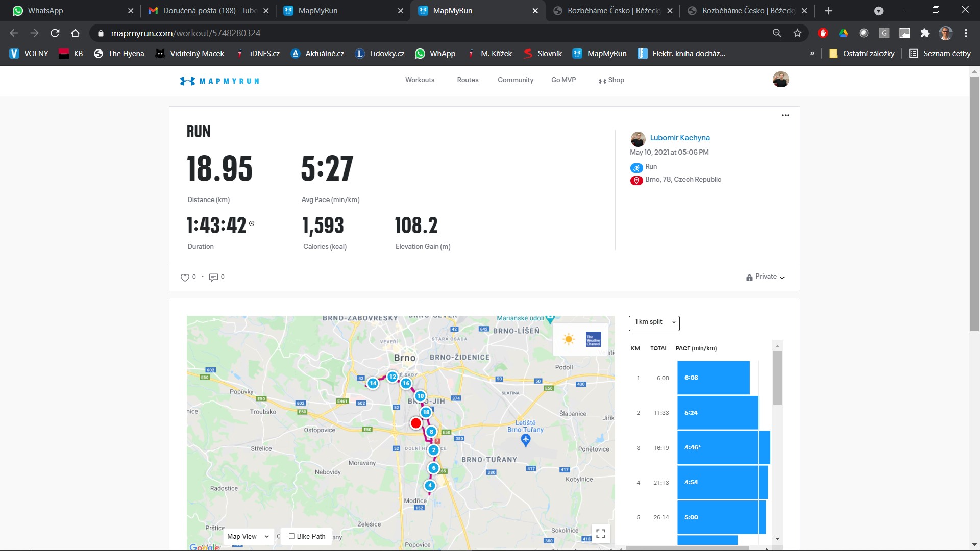The width and height of the screenshot is (980, 551).
Task: Click the address bar URL
Action: tap(186, 33)
